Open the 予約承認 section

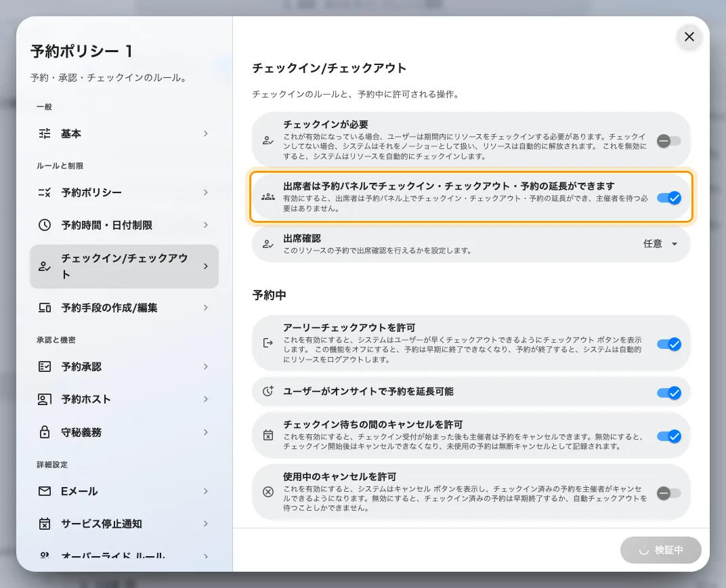(x=124, y=366)
